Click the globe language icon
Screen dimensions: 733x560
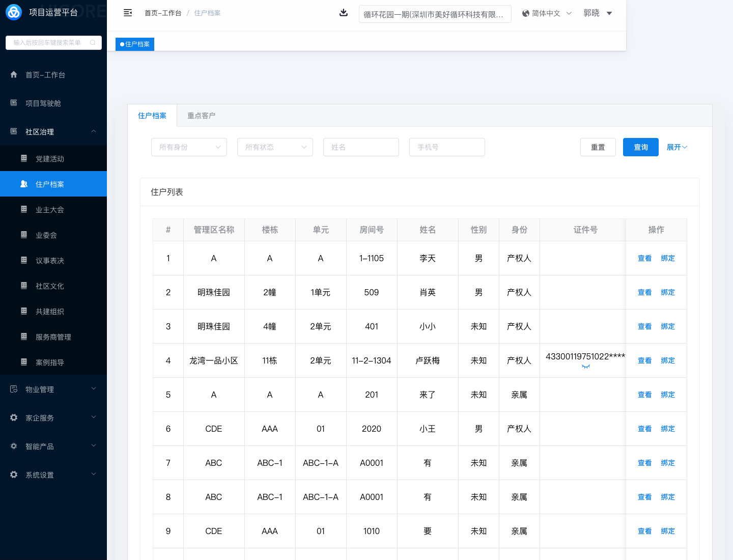point(526,13)
